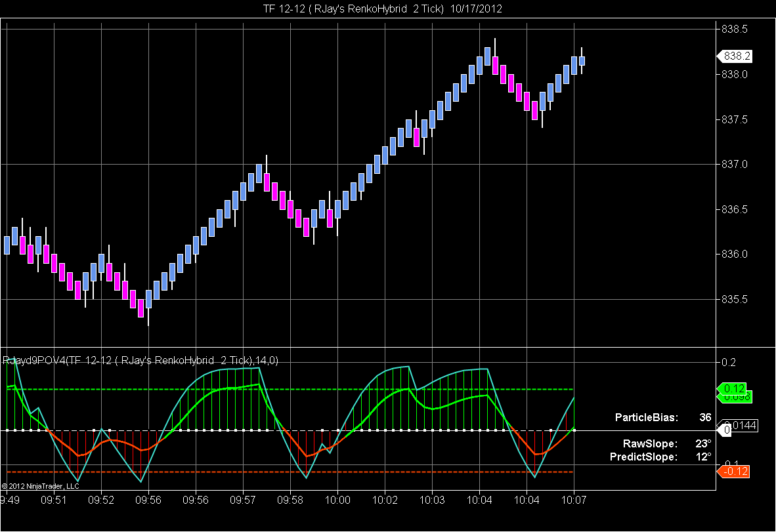Select the 838.2 current price marker
The height and width of the screenshot is (532, 776).
[x=735, y=56]
